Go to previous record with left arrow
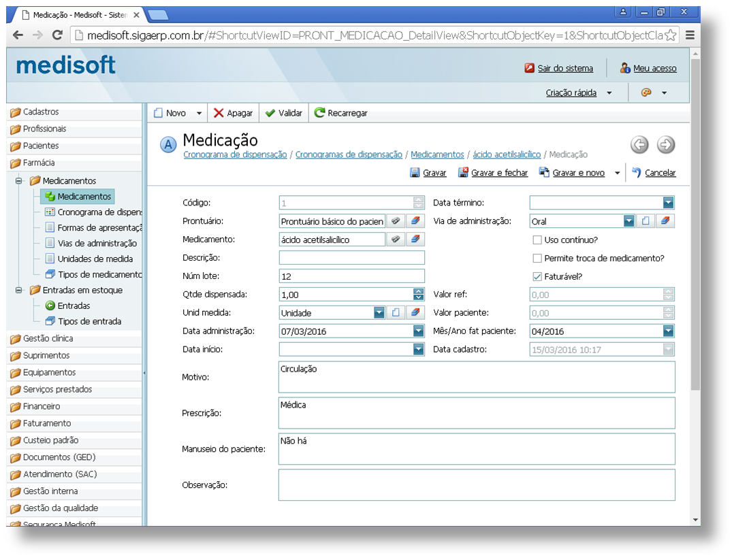 click(x=639, y=144)
